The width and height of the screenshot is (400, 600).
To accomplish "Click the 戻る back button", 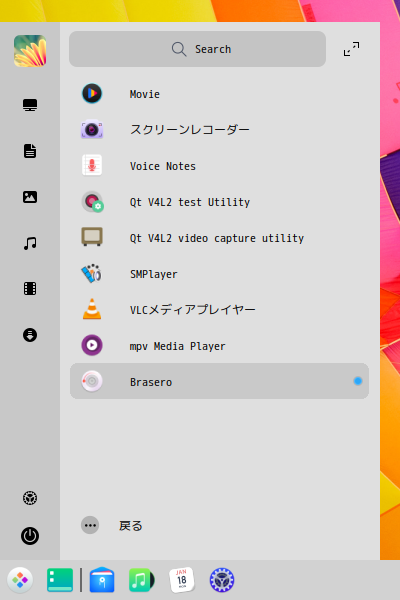I will pyautogui.click(x=131, y=526).
